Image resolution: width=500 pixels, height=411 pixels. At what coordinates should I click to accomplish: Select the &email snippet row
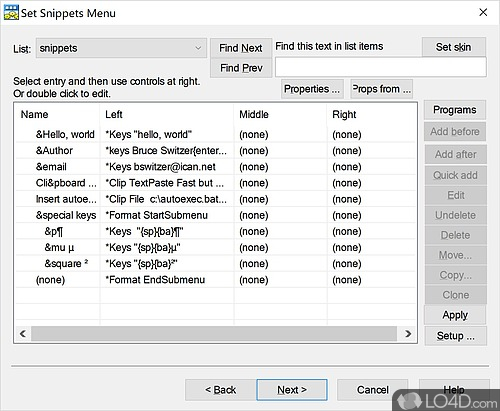[215, 167]
